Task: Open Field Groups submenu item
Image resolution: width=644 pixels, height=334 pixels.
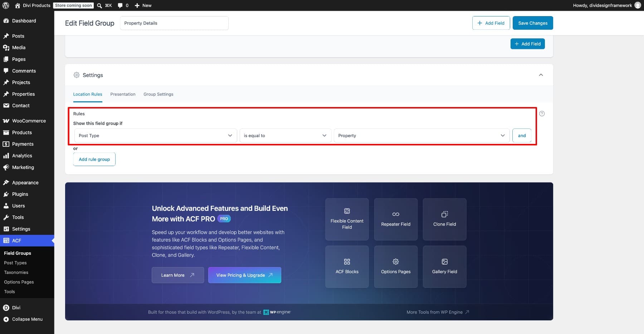Action: (x=18, y=253)
